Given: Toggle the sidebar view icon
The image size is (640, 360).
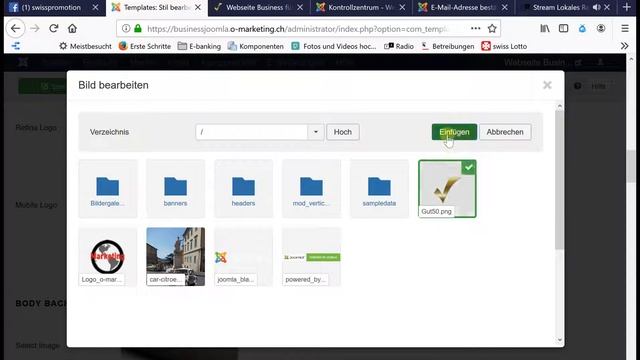Looking at the screenshot, I should pyautogui.click(x=564, y=28).
